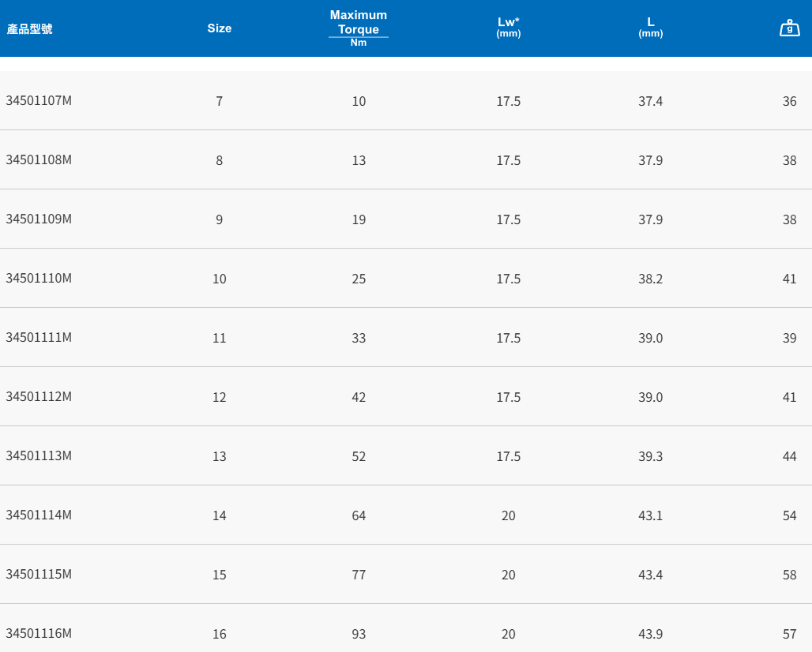Viewport: 812px width, 652px height.
Task: Click the L (mm) column header
Action: point(650,28)
